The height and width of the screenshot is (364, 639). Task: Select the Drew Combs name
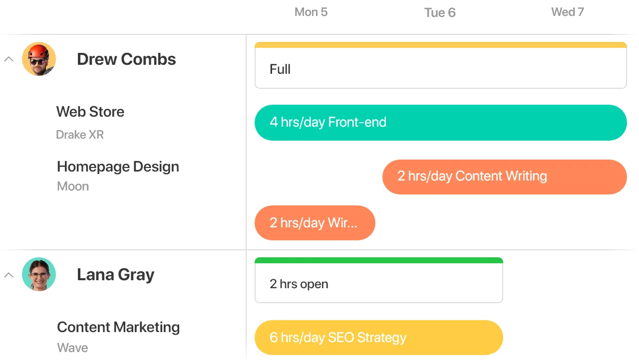point(126,59)
